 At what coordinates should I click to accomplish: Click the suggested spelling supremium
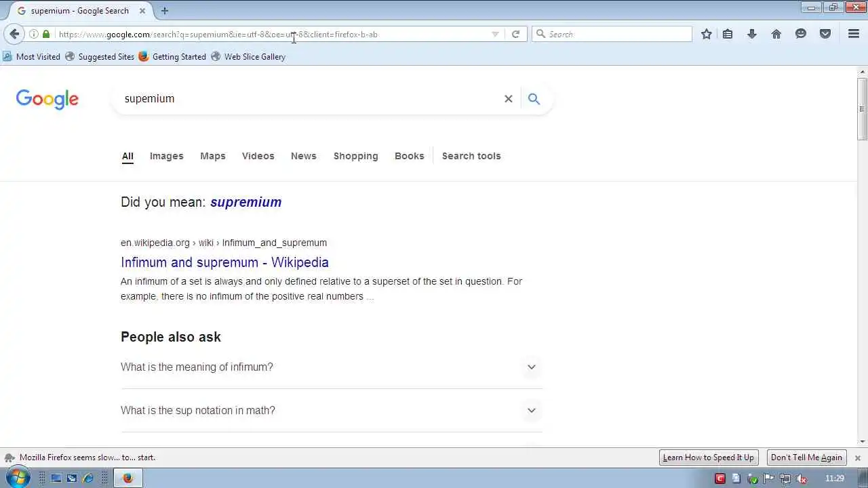point(245,202)
